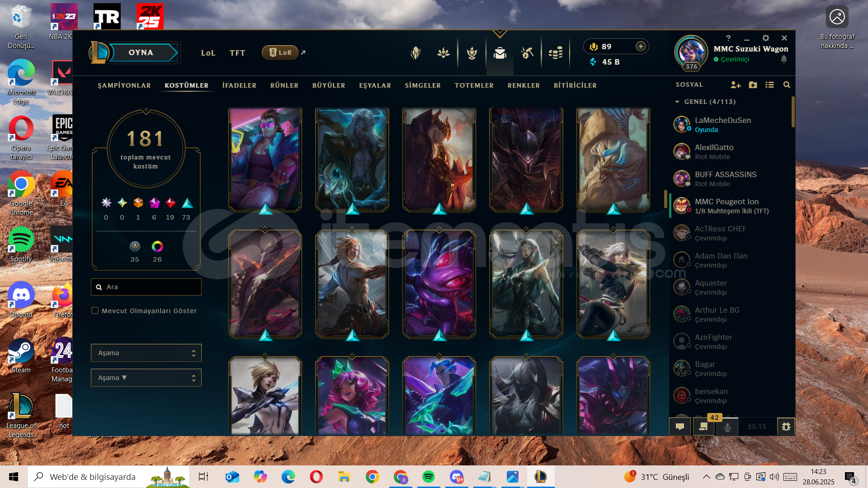Search friends with magnifier icon
The height and width of the screenshot is (488, 868).
pyautogui.click(x=787, y=85)
